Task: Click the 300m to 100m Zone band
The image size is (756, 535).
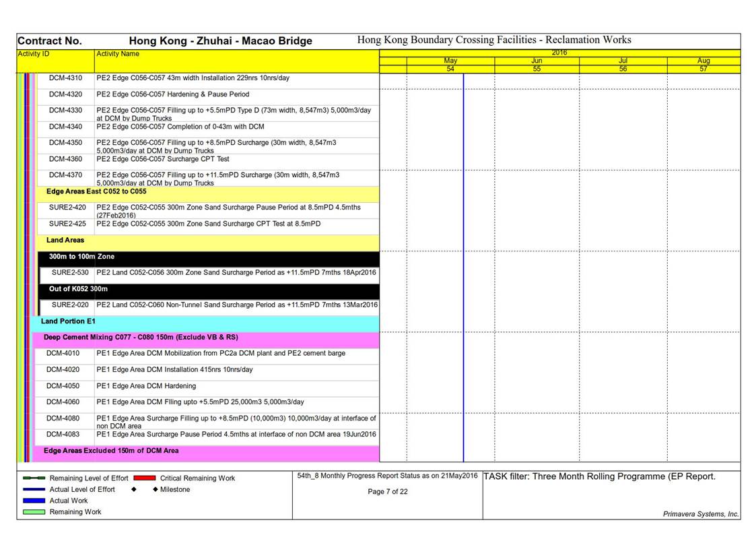Action: click(x=209, y=259)
